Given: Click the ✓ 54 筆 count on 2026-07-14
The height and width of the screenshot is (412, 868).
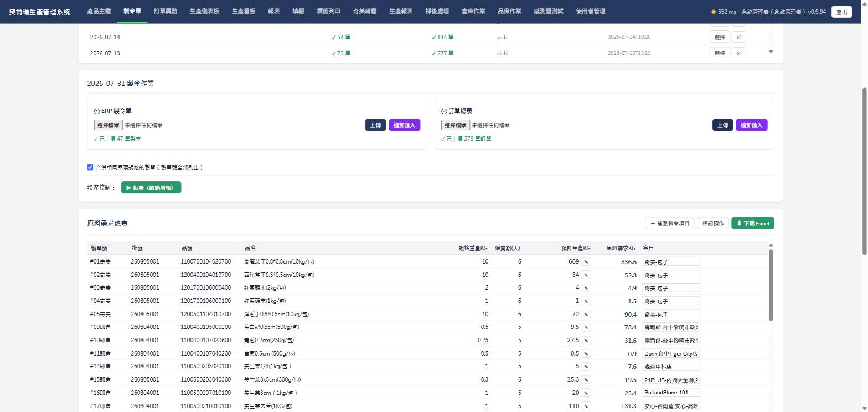Looking at the screenshot, I should click(x=341, y=37).
